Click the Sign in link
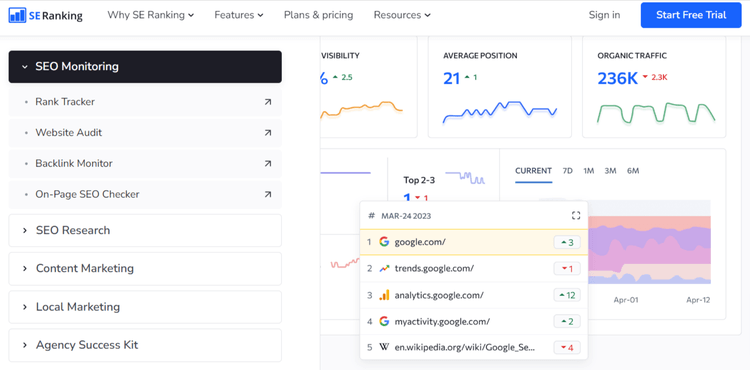This screenshot has width=750, height=370. [605, 15]
